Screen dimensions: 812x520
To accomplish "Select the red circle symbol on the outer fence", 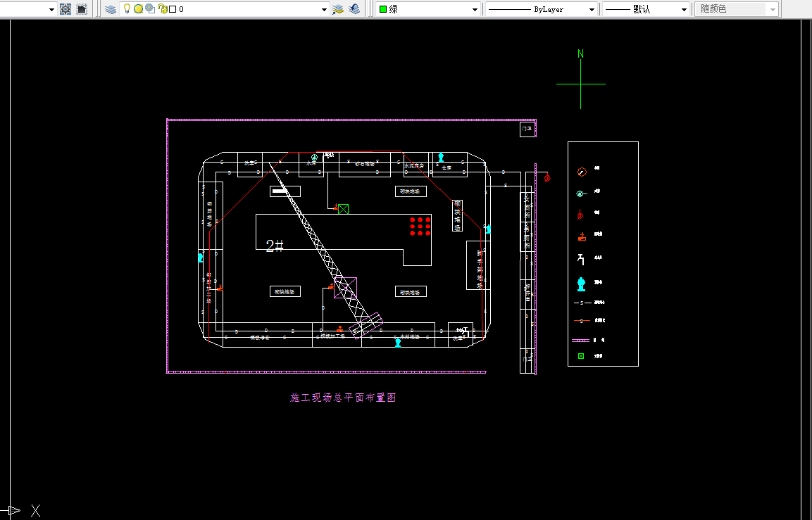I will click(x=547, y=178).
